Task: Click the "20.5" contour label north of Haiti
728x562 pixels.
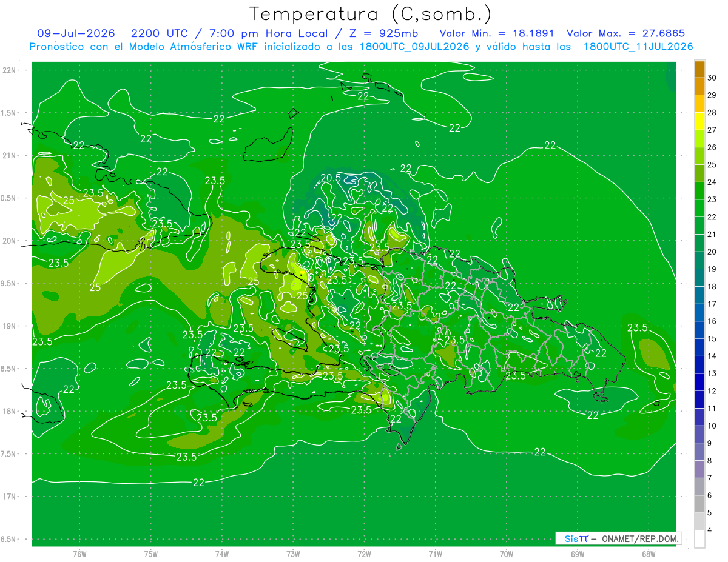Action: (330, 178)
